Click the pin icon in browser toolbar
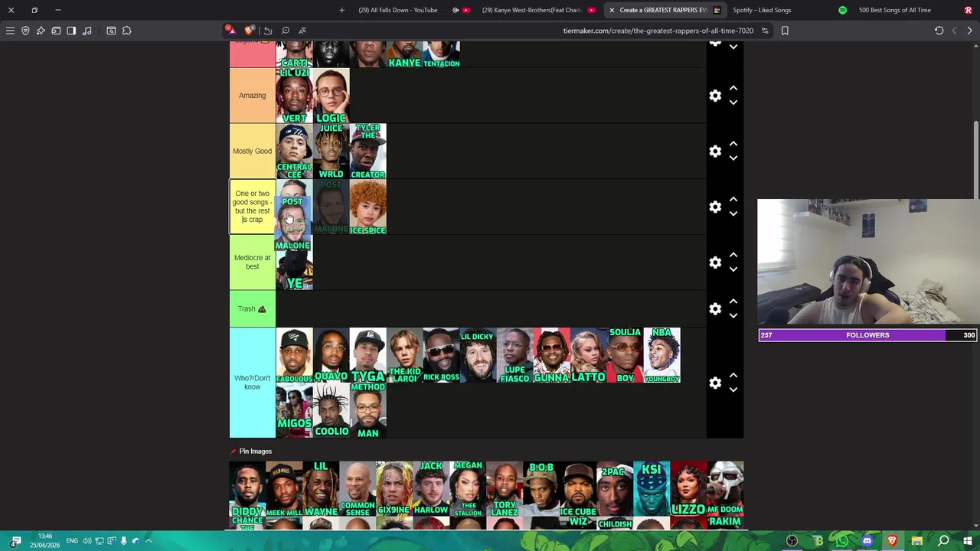980x551 pixels. [41, 31]
